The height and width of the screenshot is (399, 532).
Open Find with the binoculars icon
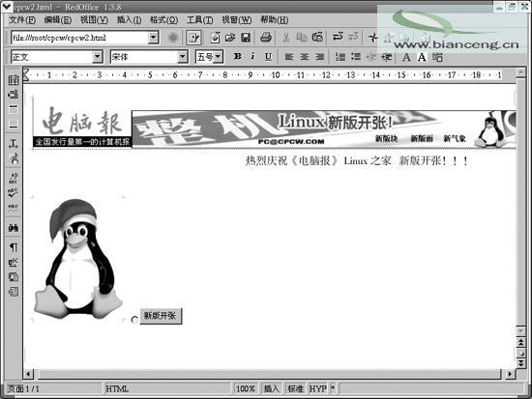(14, 228)
